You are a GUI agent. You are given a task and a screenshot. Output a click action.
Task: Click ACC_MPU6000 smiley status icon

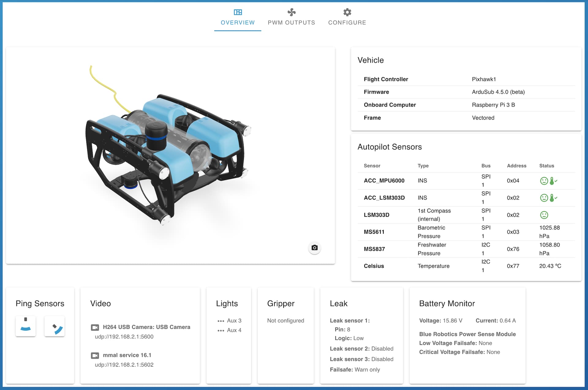[x=544, y=181]
